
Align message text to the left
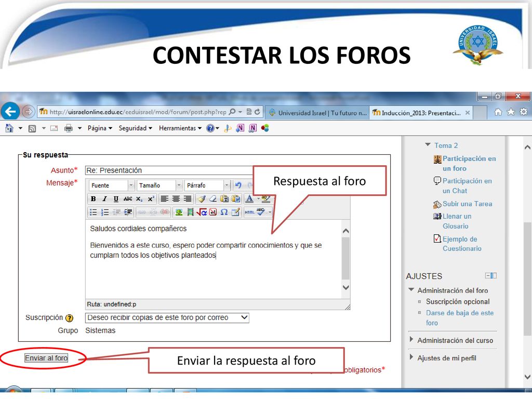164,199
